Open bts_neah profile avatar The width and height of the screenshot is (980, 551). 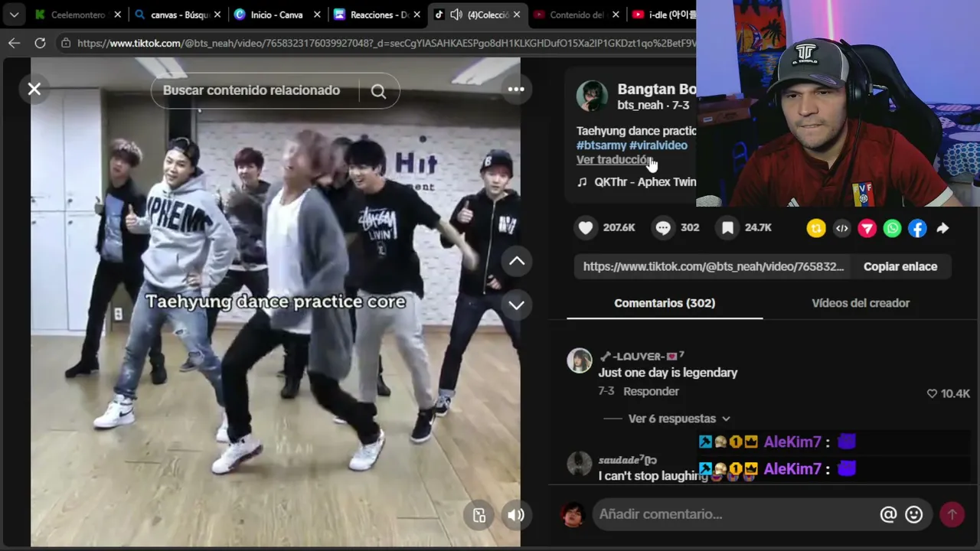(x=592, y=97)
